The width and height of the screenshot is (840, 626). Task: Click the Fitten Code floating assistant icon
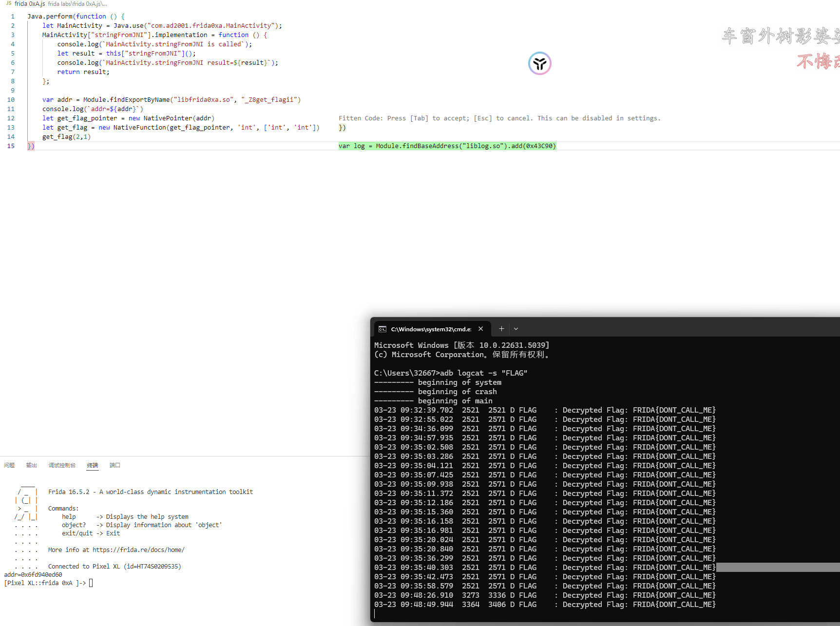pyautogui.click(x=539, y=63)
